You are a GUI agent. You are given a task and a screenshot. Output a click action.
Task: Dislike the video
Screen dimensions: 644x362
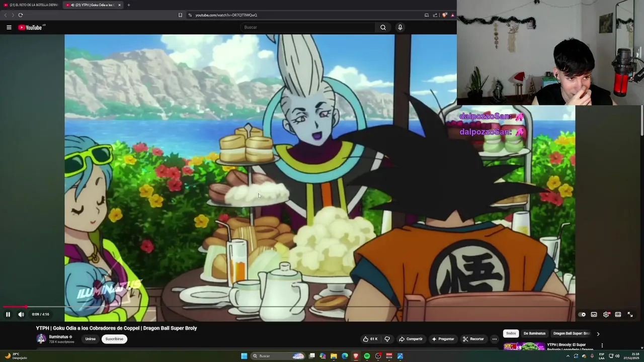pyautogui.click(x=387, y=339)
